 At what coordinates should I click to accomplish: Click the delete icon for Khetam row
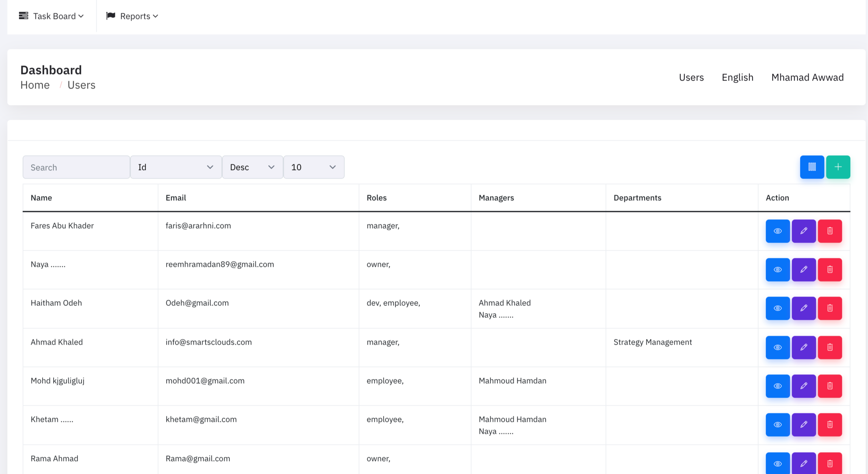[830, 424]
